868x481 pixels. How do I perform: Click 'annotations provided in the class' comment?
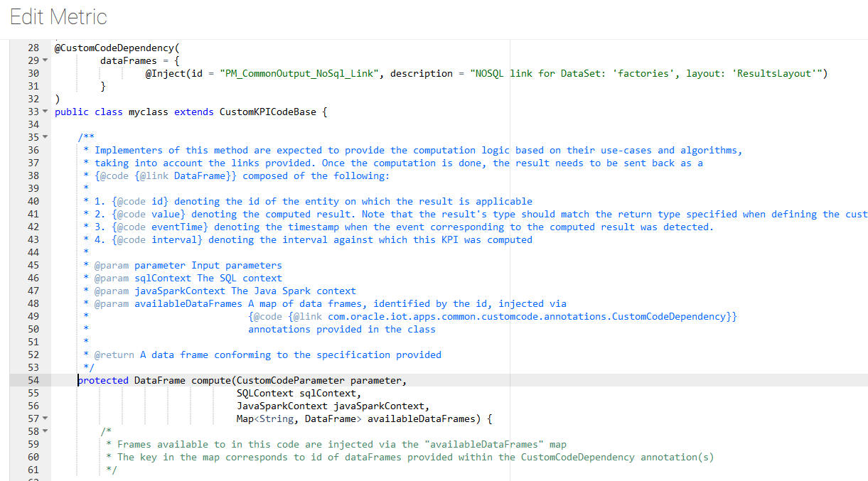342,329
